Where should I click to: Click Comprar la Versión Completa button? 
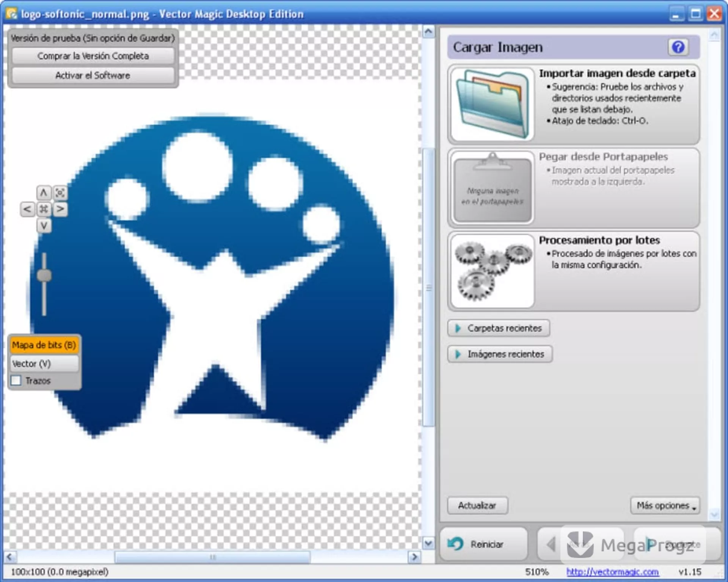click(x=93, y=56)
